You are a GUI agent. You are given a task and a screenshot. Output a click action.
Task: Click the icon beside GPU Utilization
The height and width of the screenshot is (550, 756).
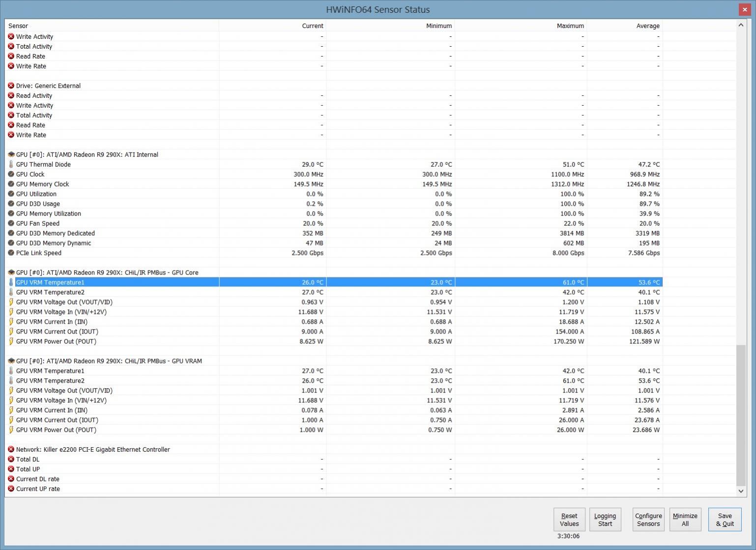pyautogui.click(x=11, y=194)
